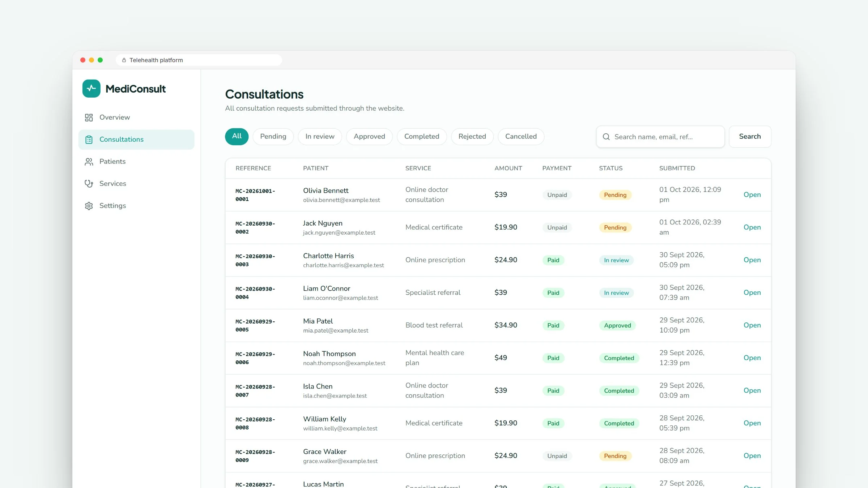
Task: Go to Patients in sidebar
Action: (136, 162)
